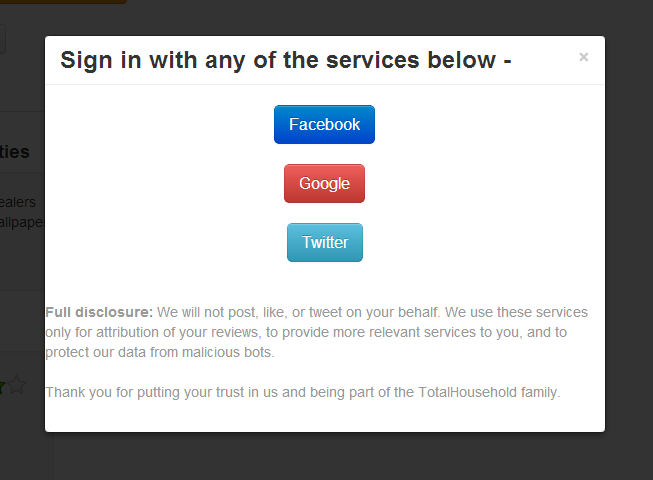The image size is (653, 480).
Task: Open the partially hidden "allpaper" link
Action: (22, 221)
